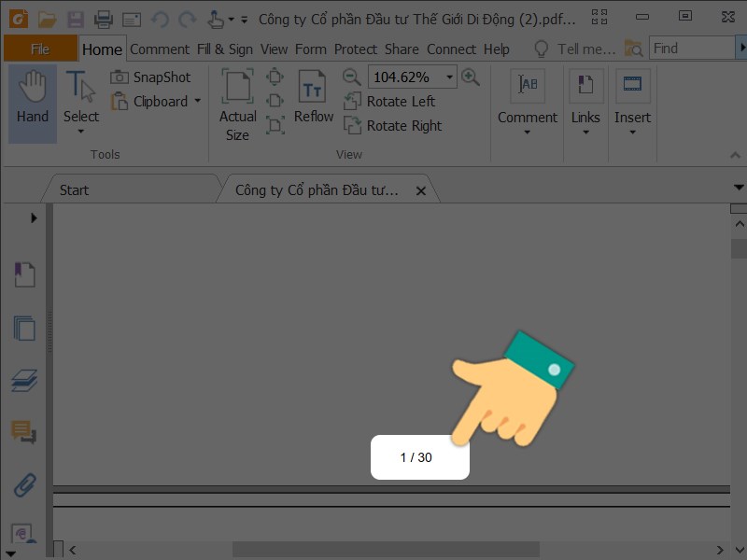Open file using the folder icon
Image resolution: width=747 pixels, height=560 pixels.
tap(48, 19)
